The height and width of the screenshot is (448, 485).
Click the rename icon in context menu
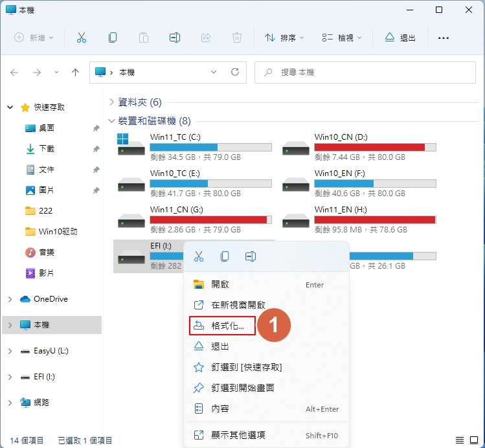pyautogui.click(x=250, y=256)
